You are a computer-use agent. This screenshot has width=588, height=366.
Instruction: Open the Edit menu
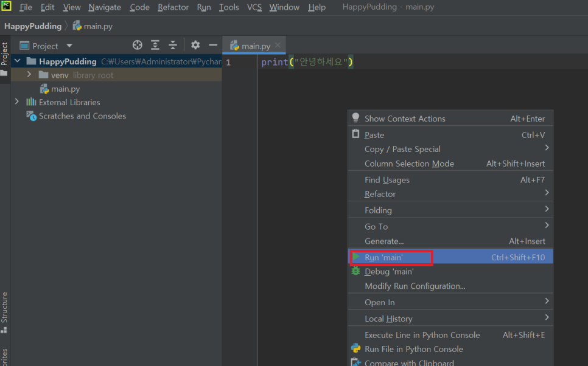coord(47,7)
